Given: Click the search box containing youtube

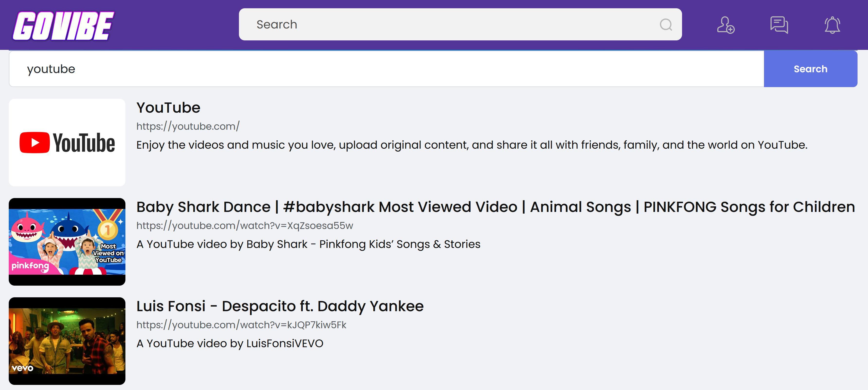Looking at the screenshot, I should point(386,69).
